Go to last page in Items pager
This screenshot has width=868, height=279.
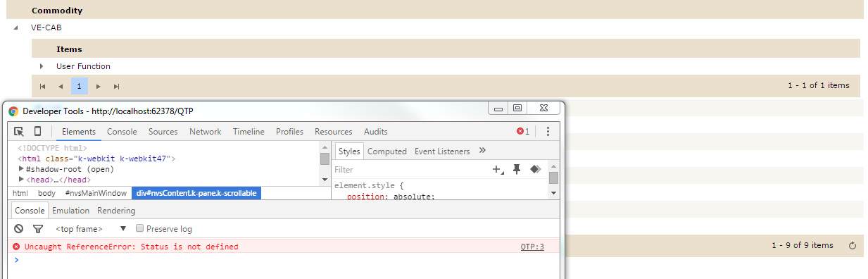tap(116, 86)
